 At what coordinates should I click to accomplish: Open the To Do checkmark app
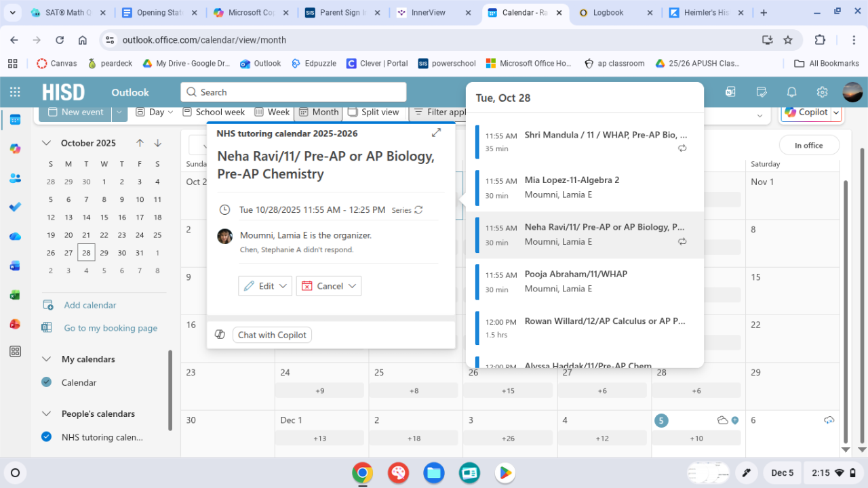pyautogui.click(x=15, y=207)
